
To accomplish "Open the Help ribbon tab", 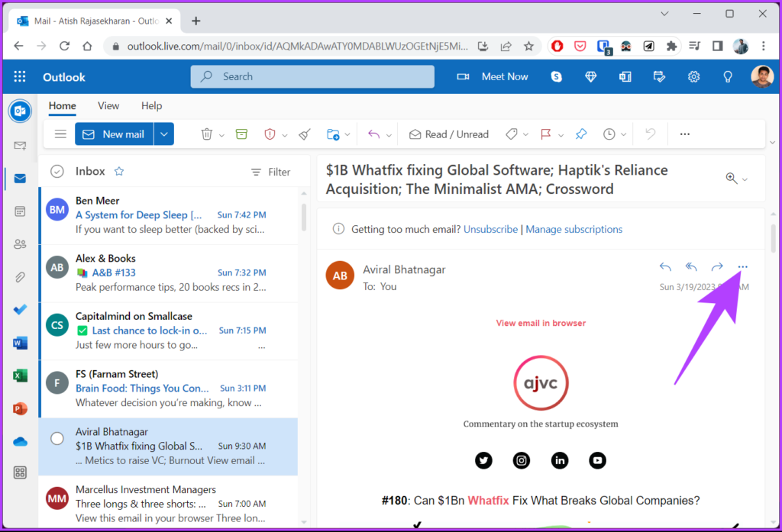I will [152, 105].
